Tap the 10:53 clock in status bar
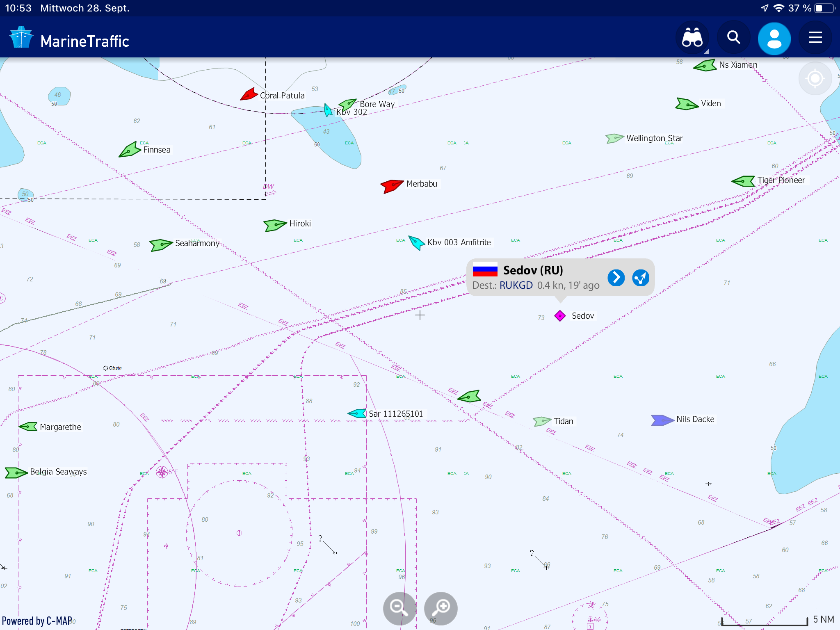Screen dimensions: 840x630 click(x=18, y=8)
